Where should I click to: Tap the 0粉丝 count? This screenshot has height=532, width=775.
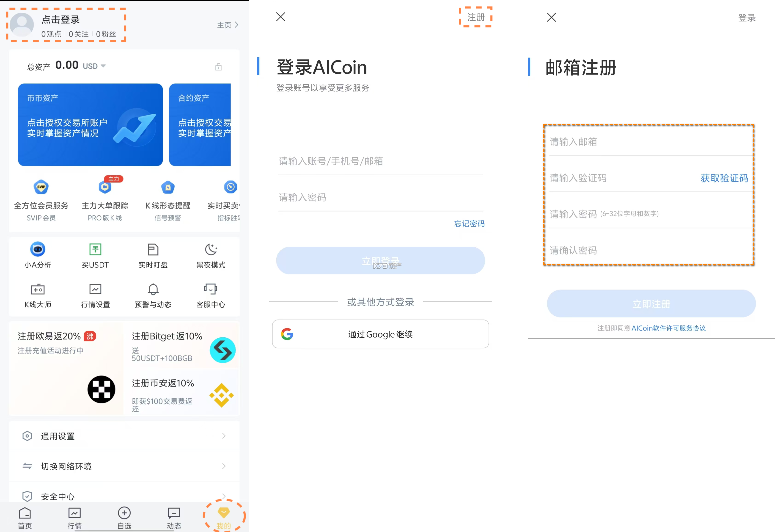point(106,34)
